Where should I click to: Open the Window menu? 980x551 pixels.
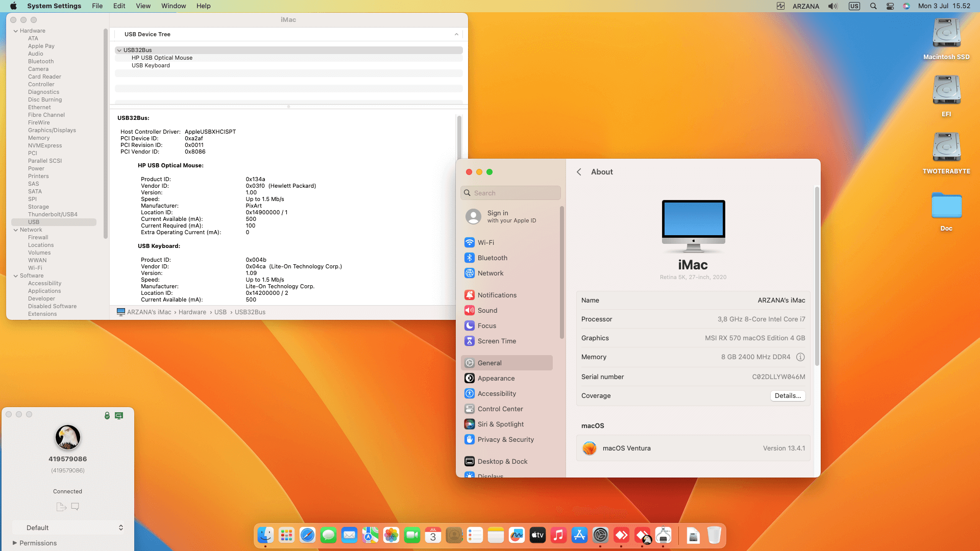174,6
